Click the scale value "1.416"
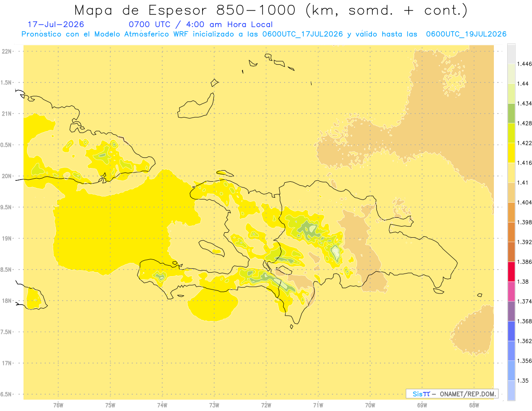This screenshot has width=532, height=411. (524, 163)
